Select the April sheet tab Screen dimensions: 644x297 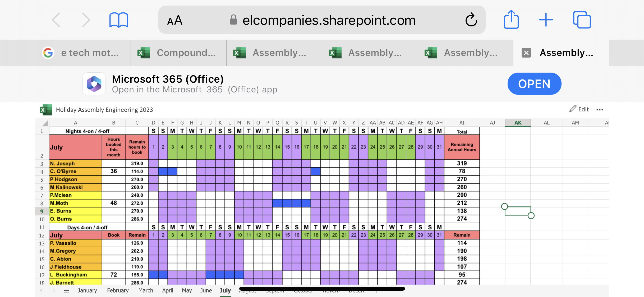pyautogui.click(x=168, y=291)
